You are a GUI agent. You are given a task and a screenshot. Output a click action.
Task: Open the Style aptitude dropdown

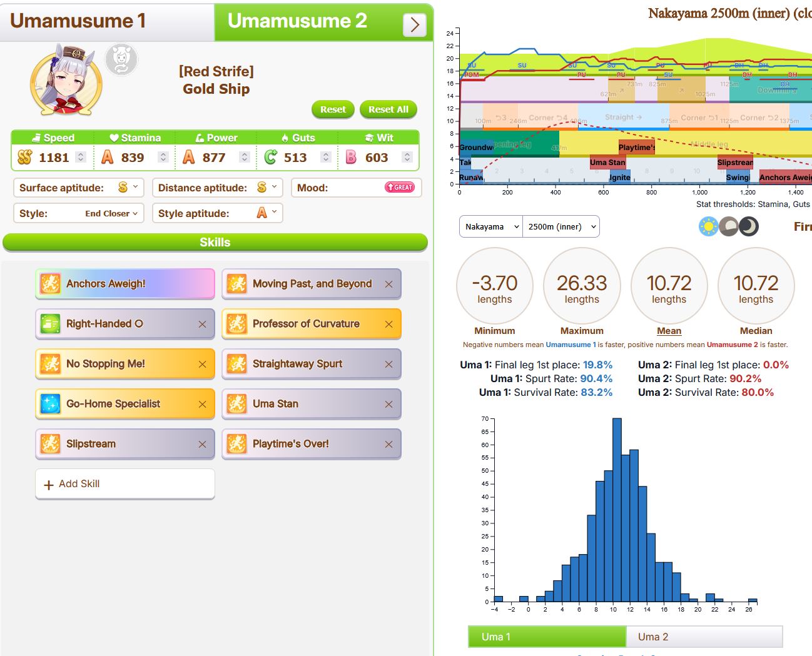(218, 213)
